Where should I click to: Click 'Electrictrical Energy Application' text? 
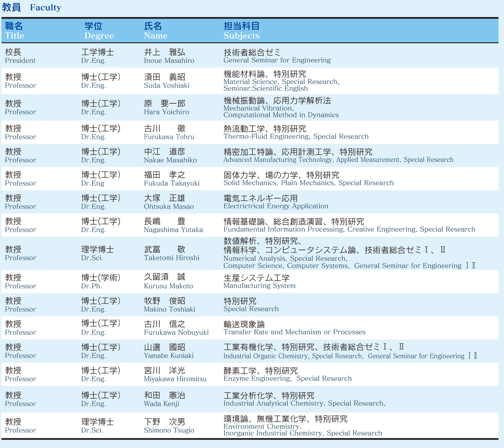276,206
